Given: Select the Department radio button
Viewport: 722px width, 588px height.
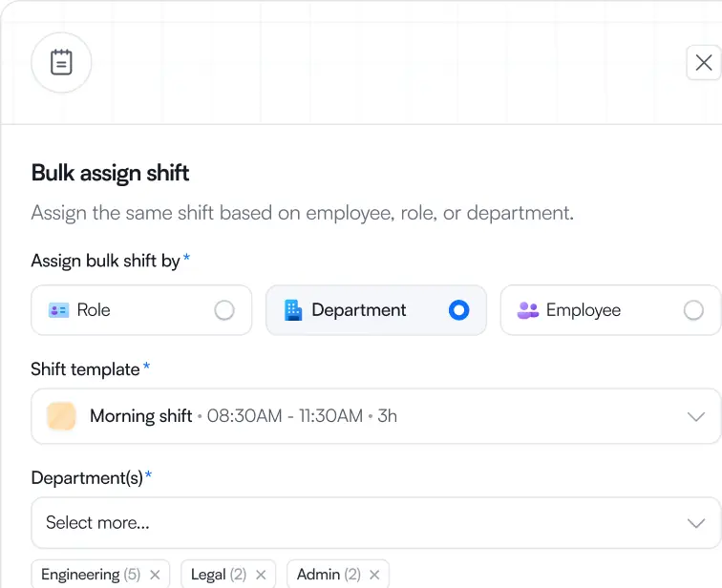Looking at the screenshot, I should (459, 310).
